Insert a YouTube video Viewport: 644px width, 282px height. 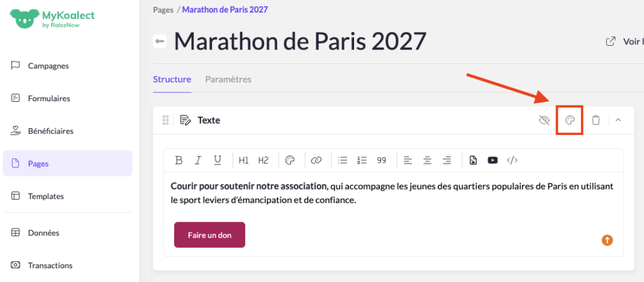(x=492, y=160)
